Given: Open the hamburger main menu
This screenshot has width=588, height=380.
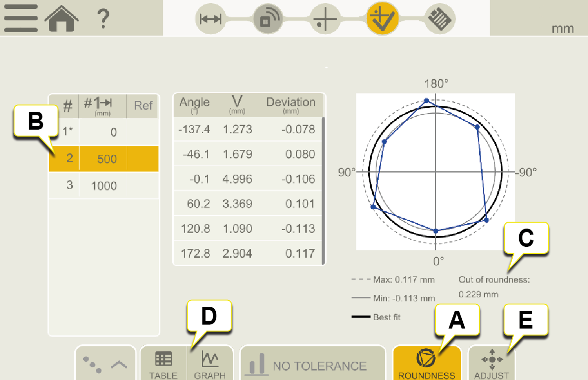Looking at the screenshot, I should (x=21, y=18).
